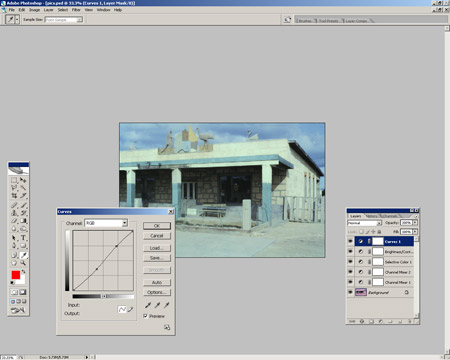The height and width of the screenshot is (360, 450).
Task: Select the Path Selection tool
Action: [14, 238]
